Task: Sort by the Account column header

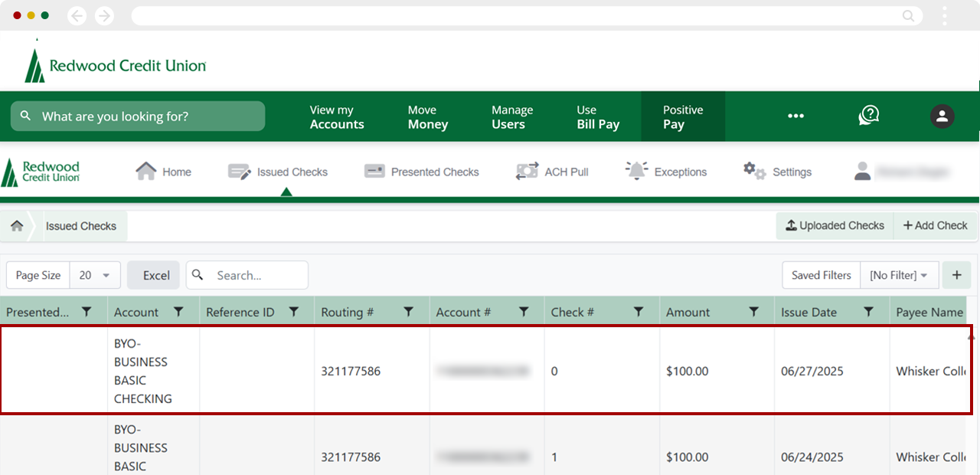Action: (136, 313)
